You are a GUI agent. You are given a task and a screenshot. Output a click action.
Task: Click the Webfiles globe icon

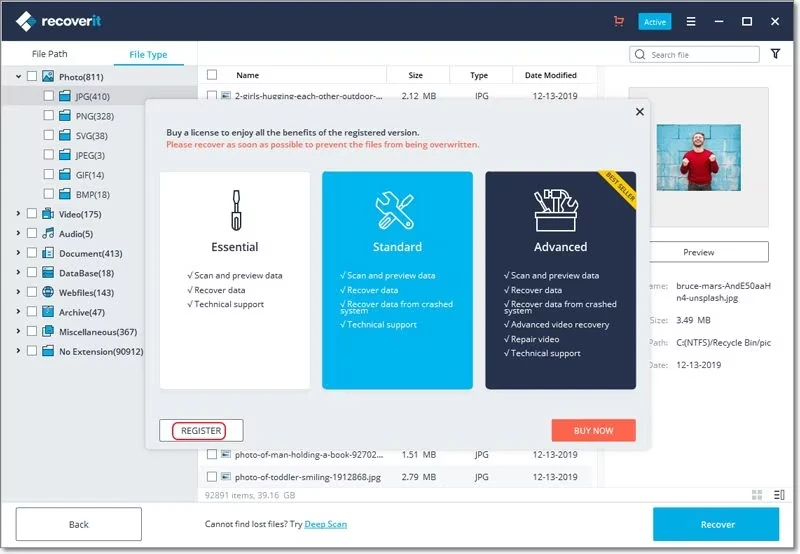pyautogui.click(x=48, y=292)
